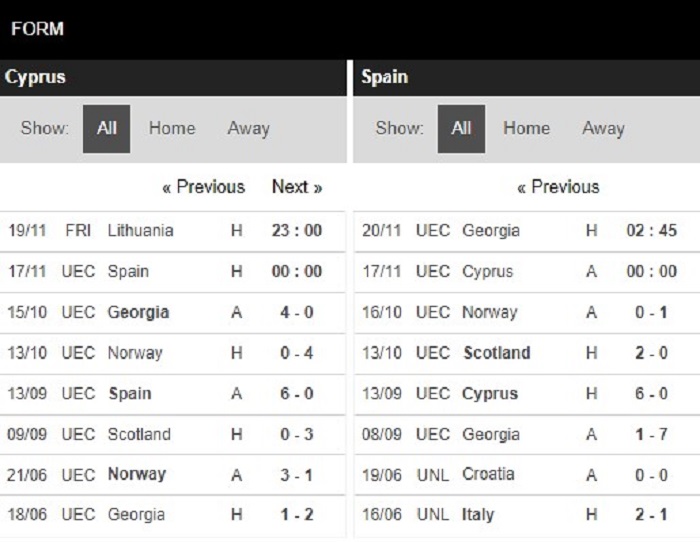The height and width of the screenshot is (542, 700).
Task: Show only Away matches for Cyprus
Action: (248, 129)
